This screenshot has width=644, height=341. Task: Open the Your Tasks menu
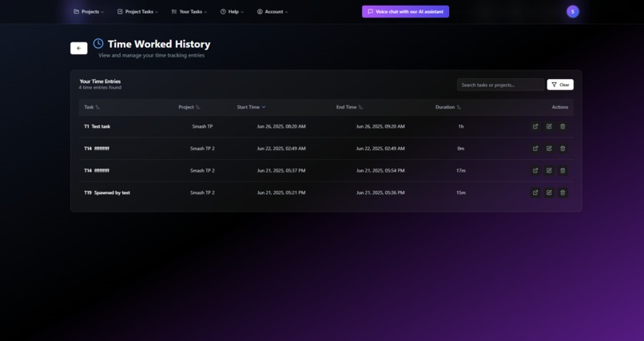coord(189,11)
